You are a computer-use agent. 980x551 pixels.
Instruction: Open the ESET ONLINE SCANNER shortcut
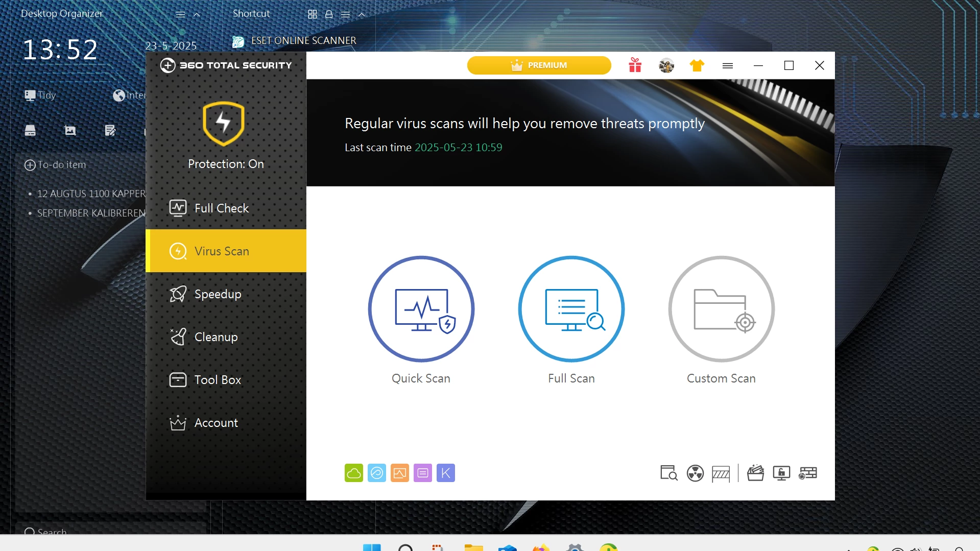pyautogui.click(x=294, y=41)
